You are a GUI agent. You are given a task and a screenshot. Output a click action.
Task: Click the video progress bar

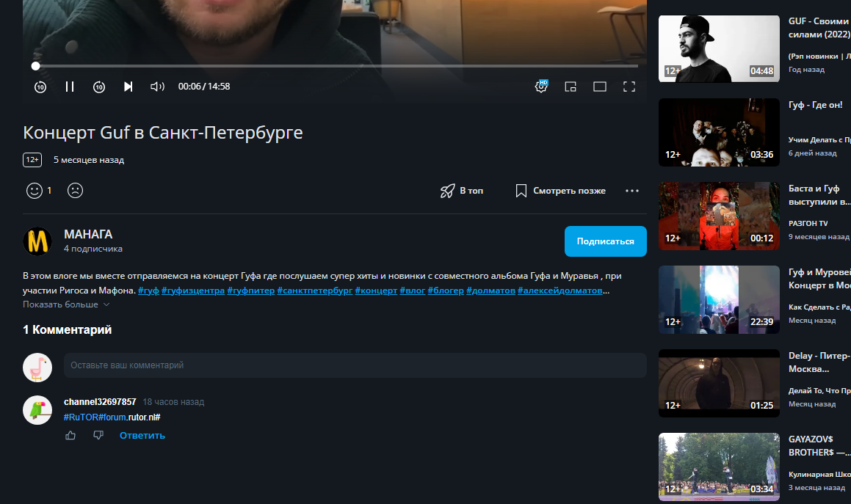click(x=336, y=66)
